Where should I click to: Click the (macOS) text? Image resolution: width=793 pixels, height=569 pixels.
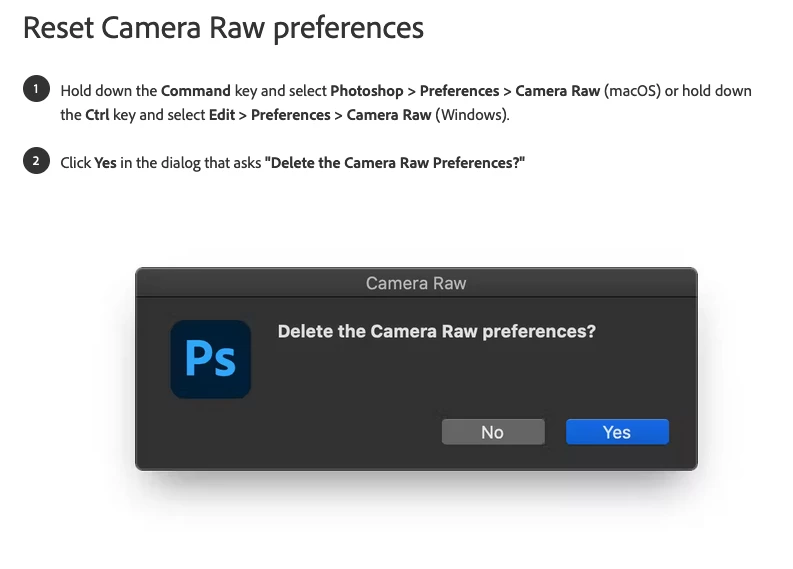point(632,91)
